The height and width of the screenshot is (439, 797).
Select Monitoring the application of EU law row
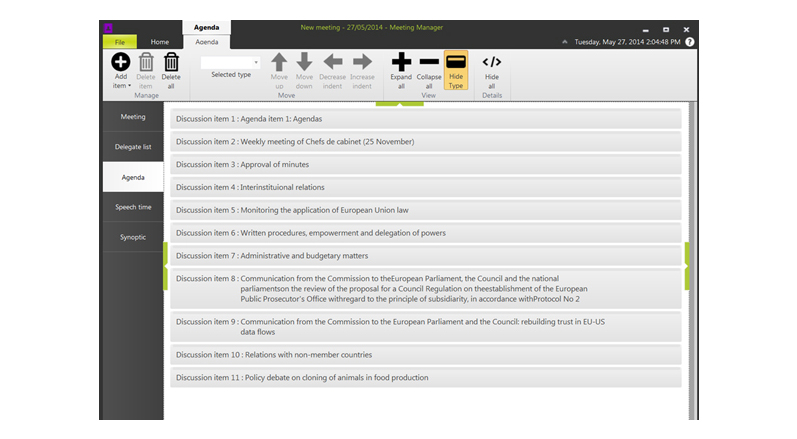(x=426, y=210)
